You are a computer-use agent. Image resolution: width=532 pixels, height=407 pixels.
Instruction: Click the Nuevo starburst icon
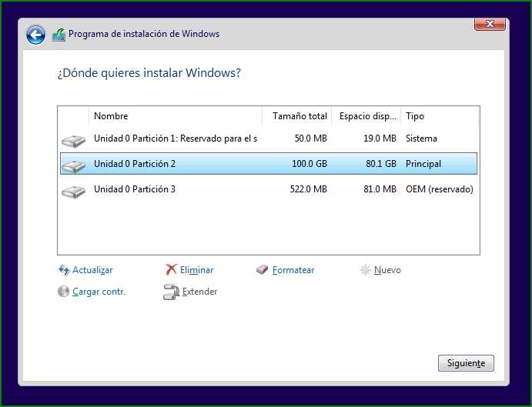(366, 270)
